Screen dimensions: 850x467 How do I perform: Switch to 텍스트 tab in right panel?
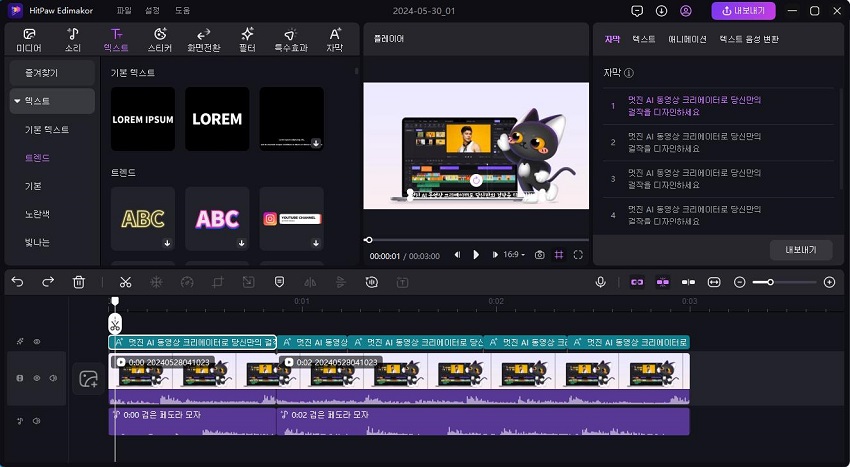(644, 39)
